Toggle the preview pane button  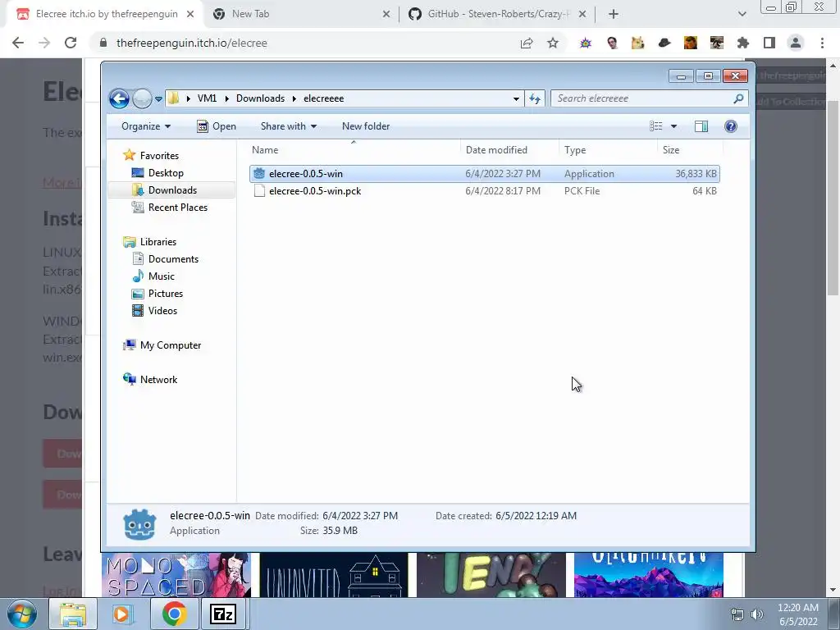coord(701,126)
